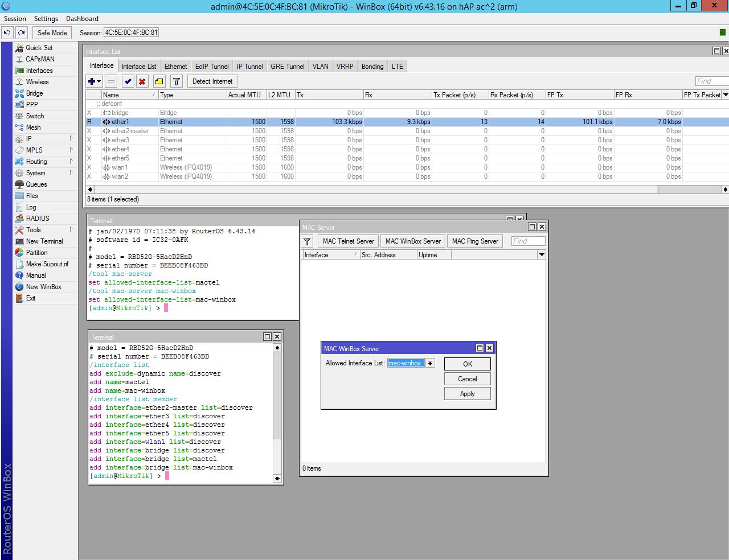
Task: Click the yellow comment button in Interface List
Action: coord(159,81)
